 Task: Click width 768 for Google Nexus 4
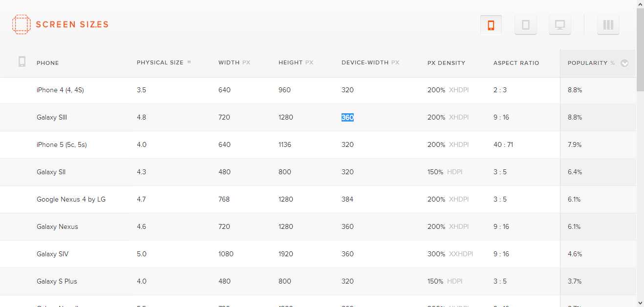pyautogui.click(x=224, y=199)
